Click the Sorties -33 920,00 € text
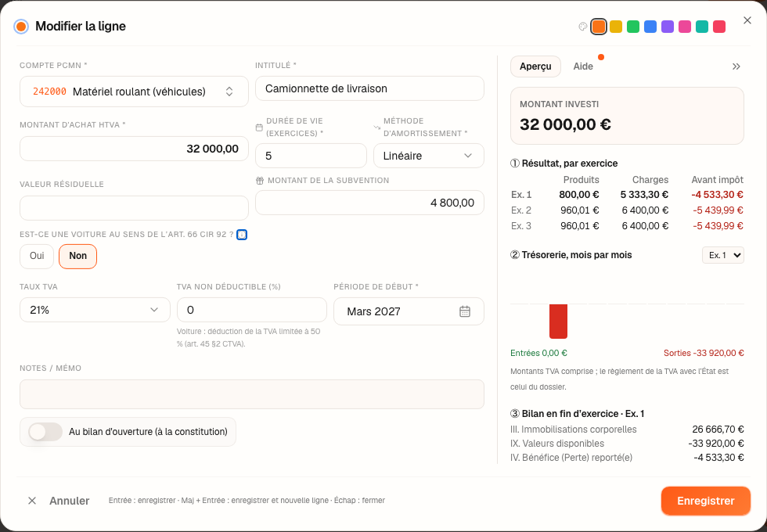The height and width of the screenshot is (532, 767). 704,353
